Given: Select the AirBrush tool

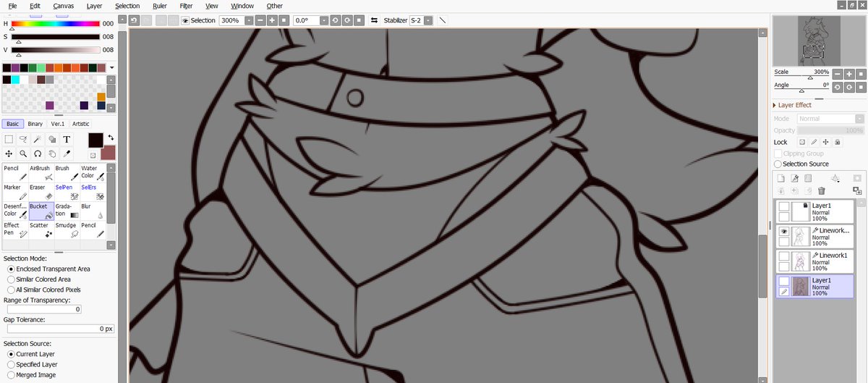Looking at the screenshot, I should [41, 172].
